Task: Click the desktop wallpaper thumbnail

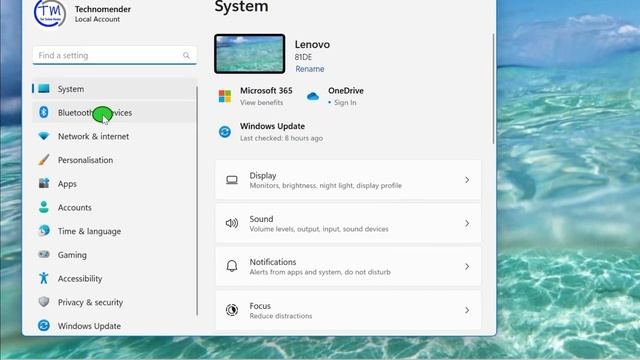Action: click(x=249, y=54)
